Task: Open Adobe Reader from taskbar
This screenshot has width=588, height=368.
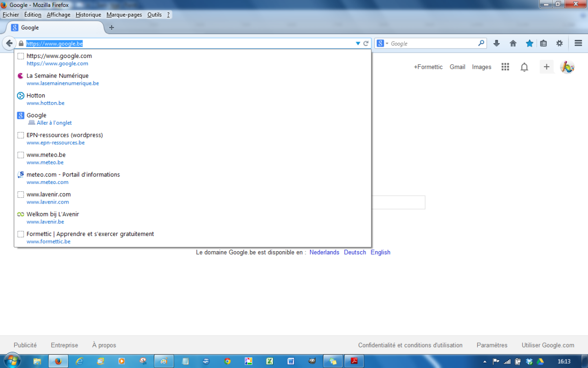Action: (x=354, y=361)
